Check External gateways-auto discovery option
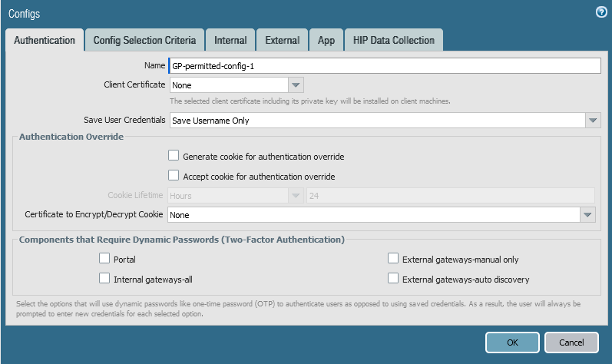612x364 pixels. pos(394,279)
